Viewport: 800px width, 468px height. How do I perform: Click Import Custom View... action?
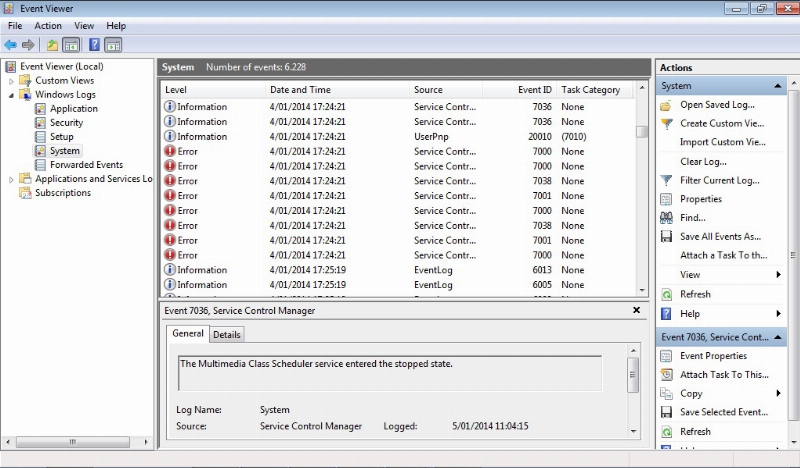click(x=722, y=142)
